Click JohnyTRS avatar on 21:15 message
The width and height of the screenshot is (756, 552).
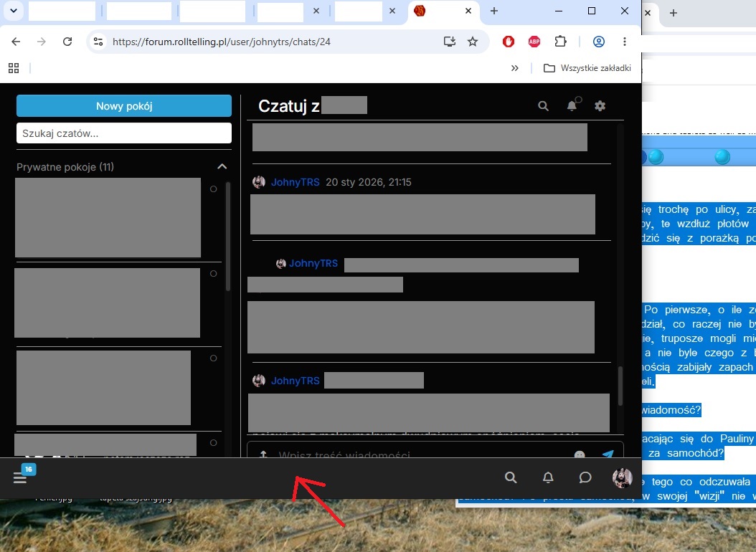click(x=259, y=182)
